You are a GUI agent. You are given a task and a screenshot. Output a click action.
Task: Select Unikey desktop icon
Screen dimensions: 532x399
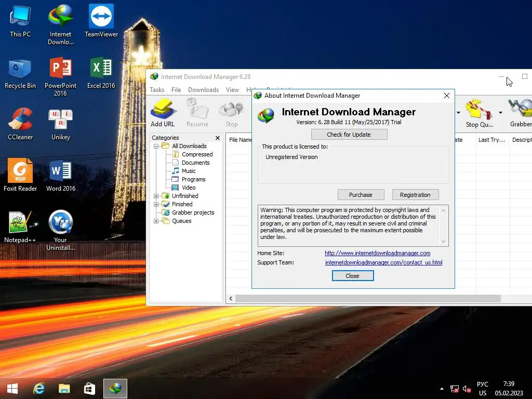click(x=60, y=124)
